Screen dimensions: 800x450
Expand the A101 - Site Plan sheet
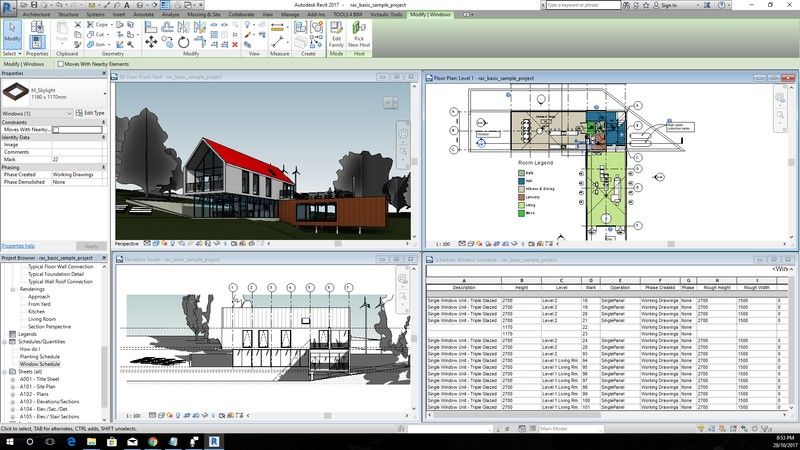[x=13, y=387]
